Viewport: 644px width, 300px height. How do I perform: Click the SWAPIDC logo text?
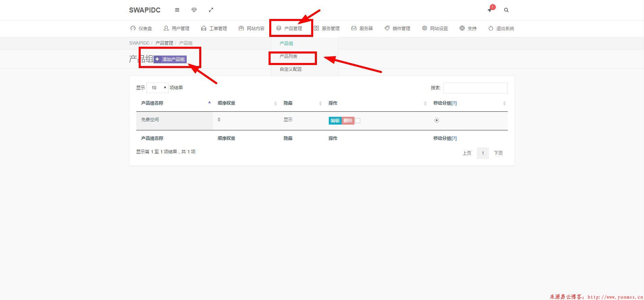[x=145, y=10]
